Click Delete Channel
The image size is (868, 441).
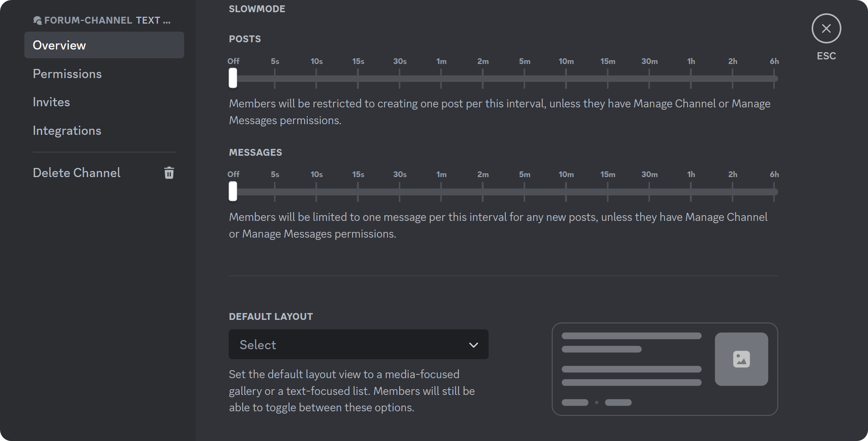[76, 173]
